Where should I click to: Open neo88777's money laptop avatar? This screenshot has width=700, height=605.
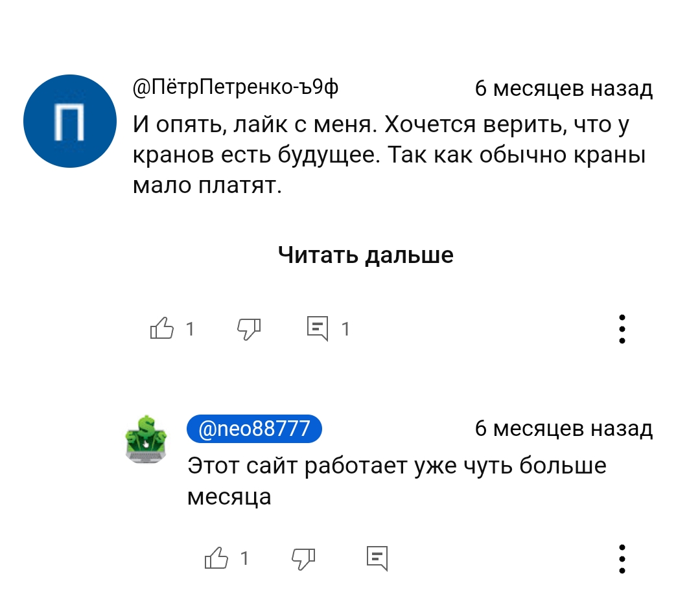pos(145,437)
